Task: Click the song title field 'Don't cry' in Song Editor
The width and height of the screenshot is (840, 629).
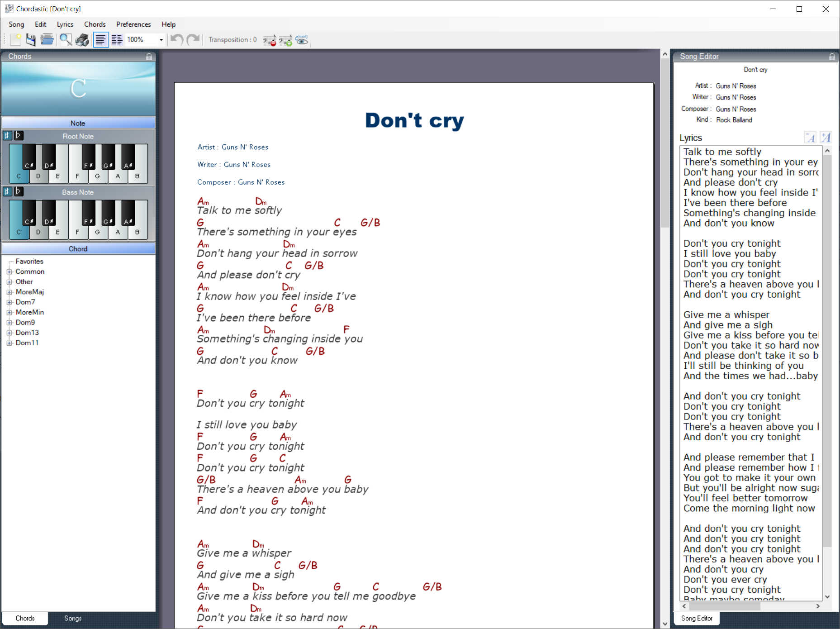Action: pyautogui.click(x=755, y=70)
